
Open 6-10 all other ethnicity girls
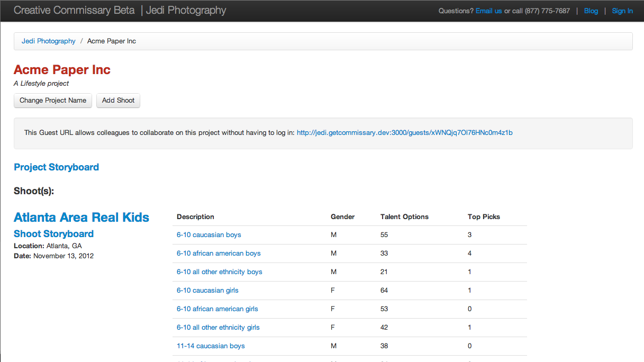(x=218, y=328)
